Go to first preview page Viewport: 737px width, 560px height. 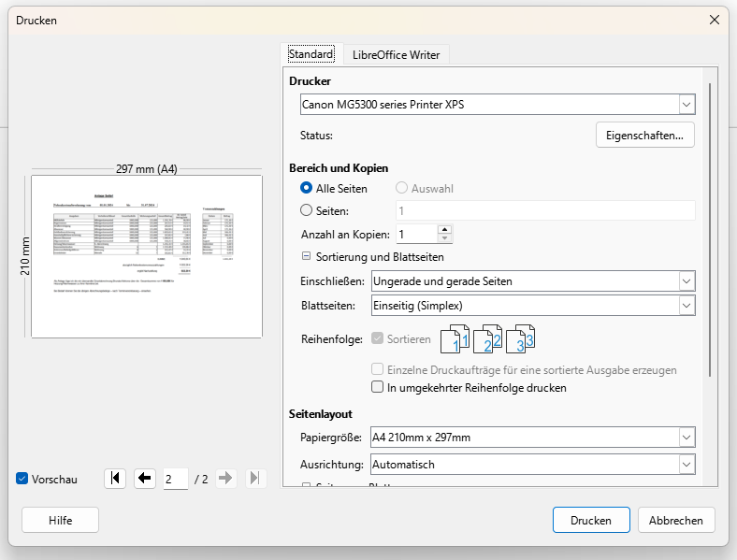115,479
